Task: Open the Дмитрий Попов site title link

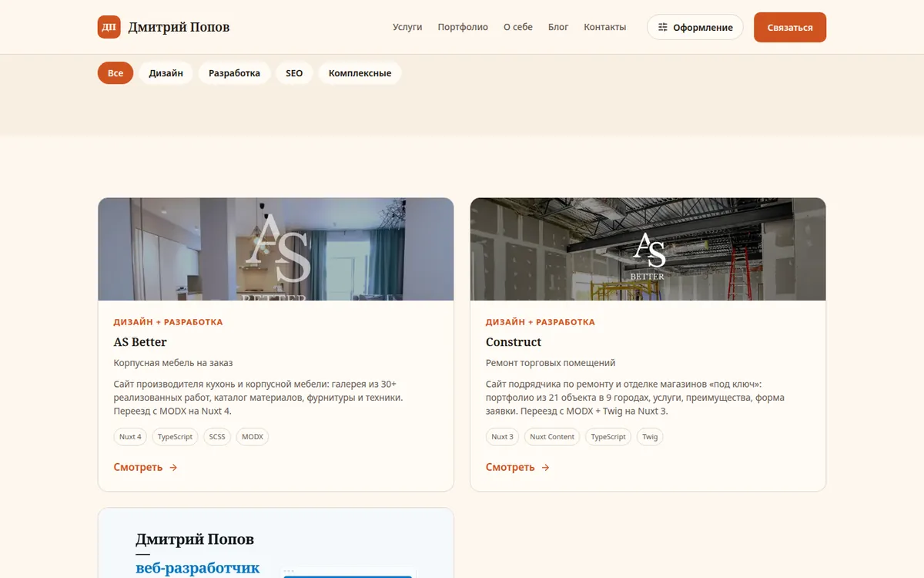Action: point(179,27)
